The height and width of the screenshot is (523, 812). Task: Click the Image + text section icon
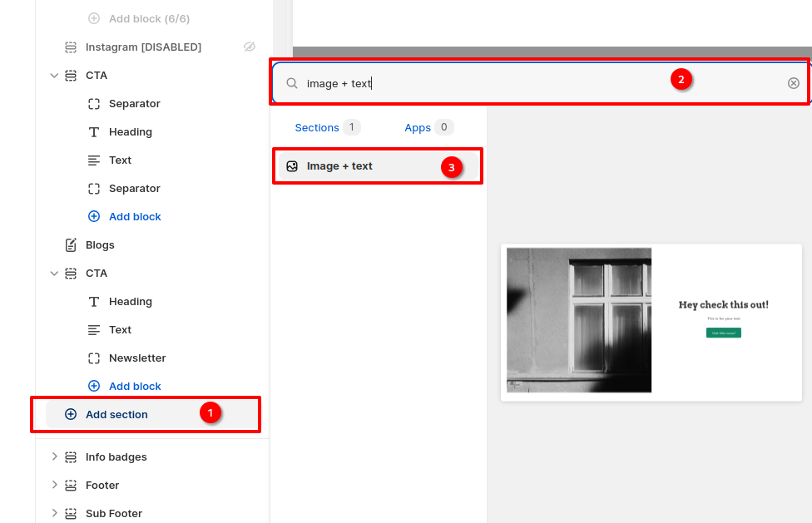[x=292, y=166]
